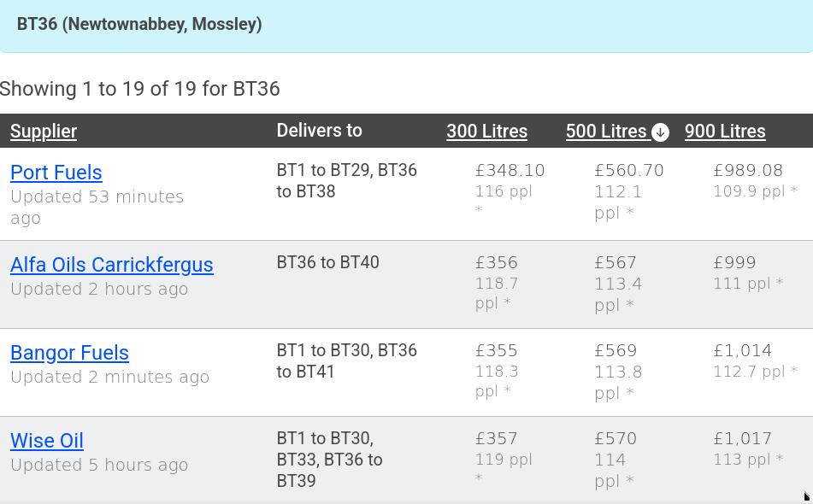Click Wise Oil £1,017 900-litre price
The width and height of the screenshot is (813, 504).
pyautogui.click(x=743, y=439)
